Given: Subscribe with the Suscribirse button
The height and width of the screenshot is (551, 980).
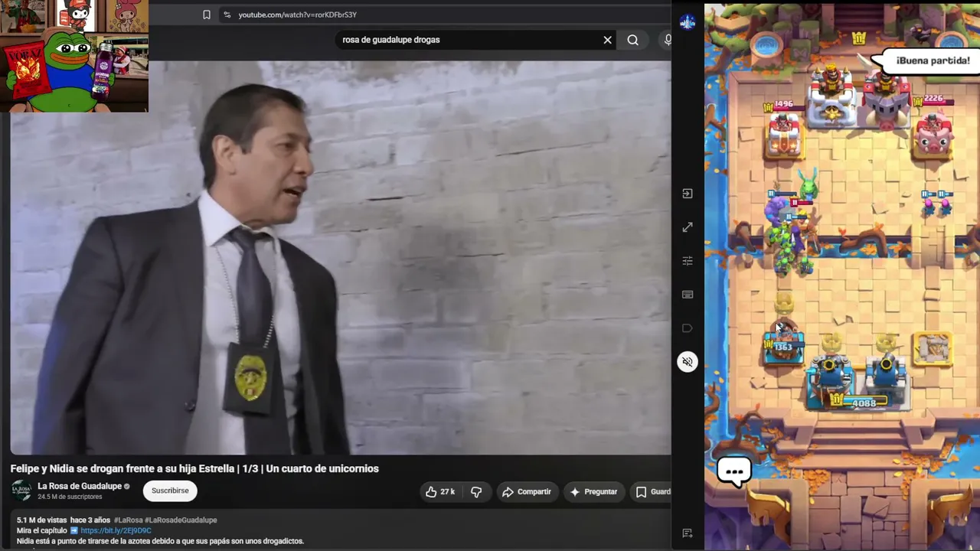Looking at the screenshot, I should point(170,491).
